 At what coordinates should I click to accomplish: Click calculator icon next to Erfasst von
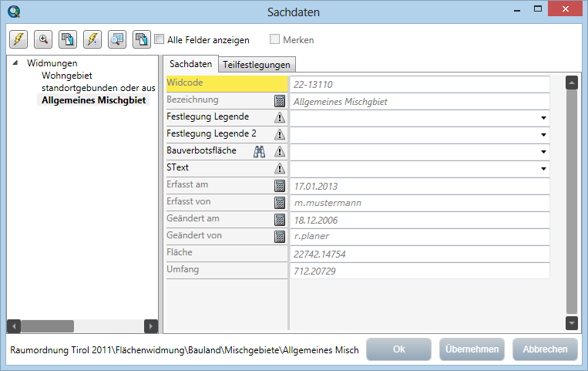280,202
